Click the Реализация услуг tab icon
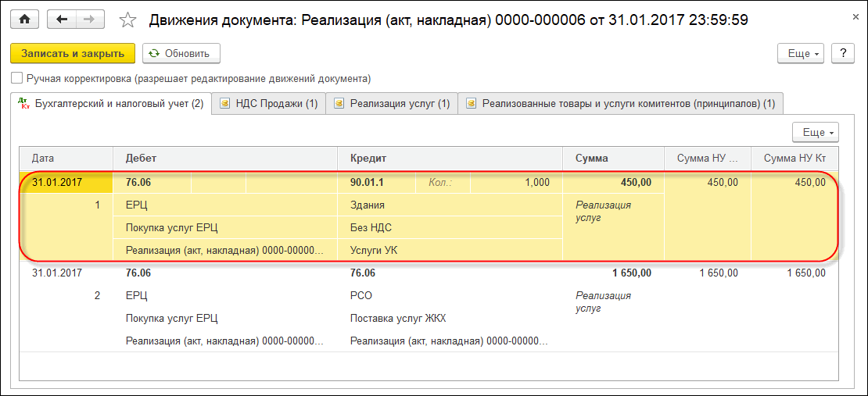 point(339,103)
